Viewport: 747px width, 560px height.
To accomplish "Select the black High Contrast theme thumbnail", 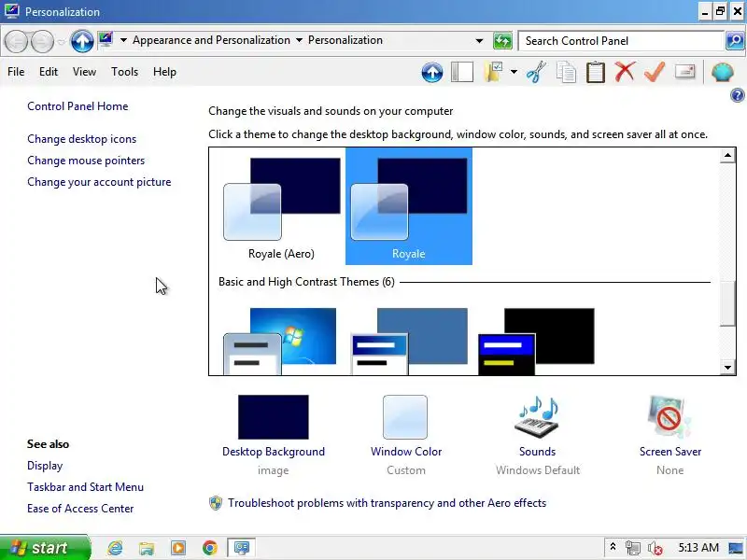I will click(x=536, y=341).
